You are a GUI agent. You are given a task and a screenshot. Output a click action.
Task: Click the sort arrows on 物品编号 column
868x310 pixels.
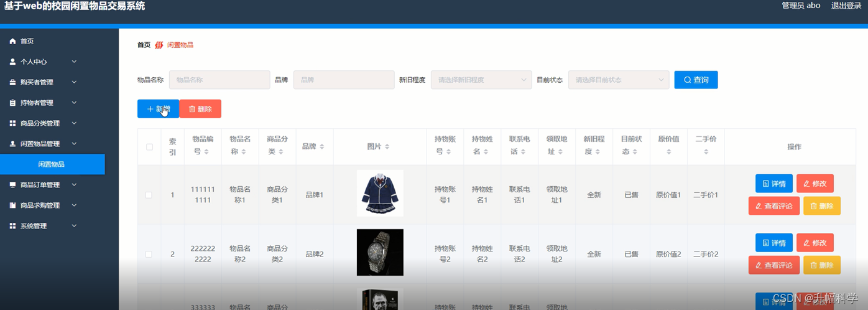206,152
